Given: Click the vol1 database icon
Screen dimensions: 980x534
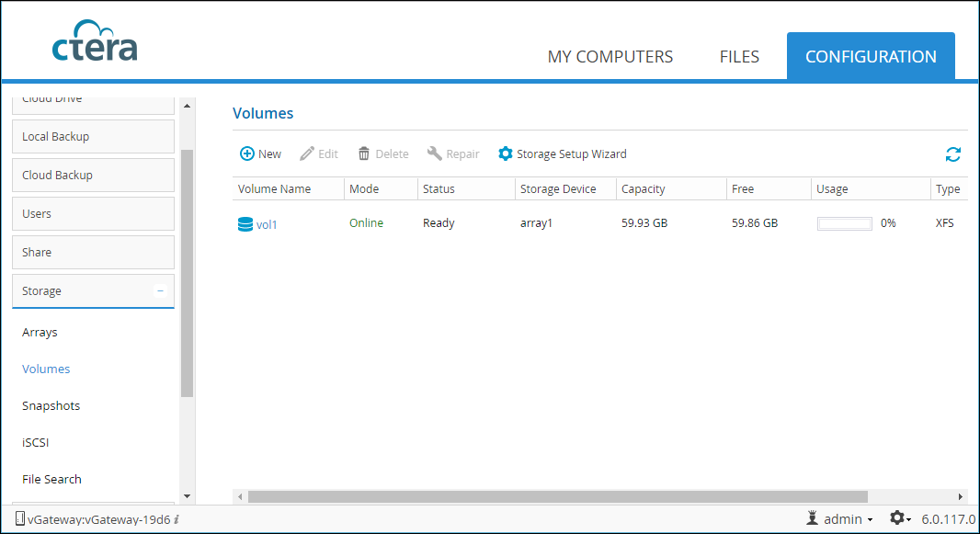Looking at the screenshot, I should 245,224.
